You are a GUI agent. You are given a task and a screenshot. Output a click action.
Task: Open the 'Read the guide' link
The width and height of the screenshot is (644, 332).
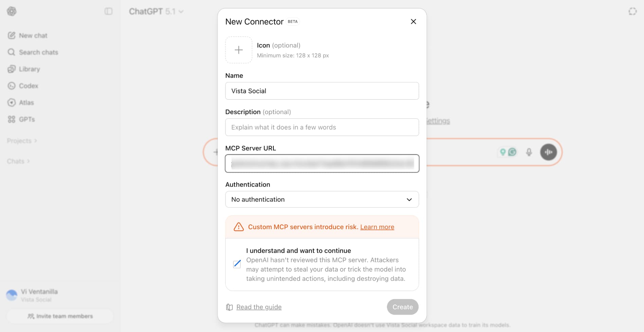(x=258, y=307)
